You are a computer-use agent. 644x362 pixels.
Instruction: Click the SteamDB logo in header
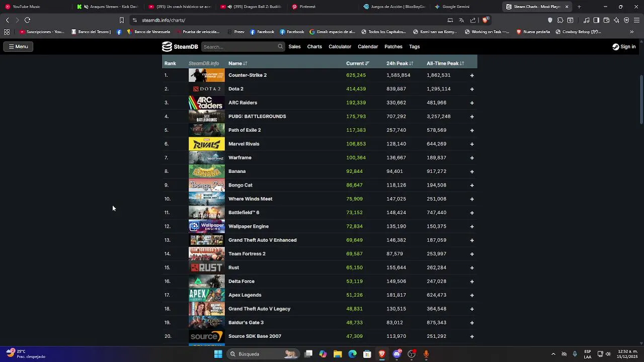pos(180,47)
